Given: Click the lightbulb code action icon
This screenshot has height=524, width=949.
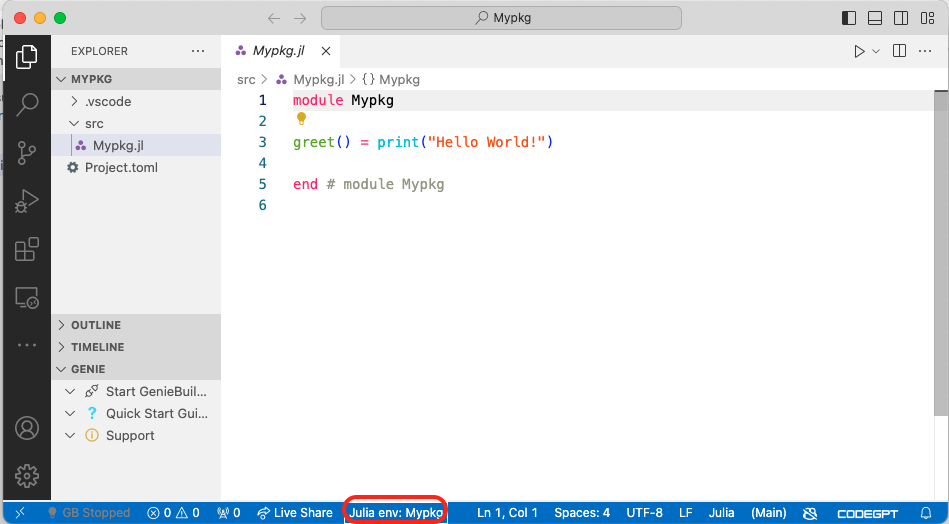Looking at the screenshot, I should coord(301,119).
